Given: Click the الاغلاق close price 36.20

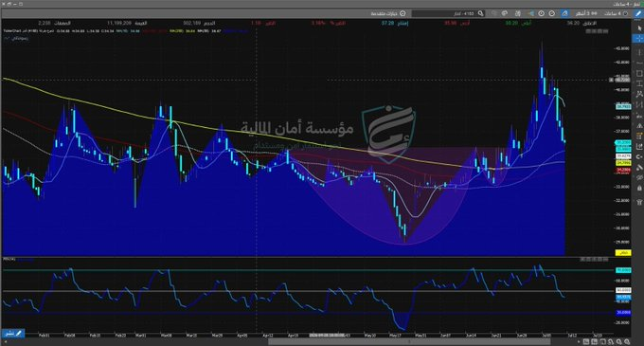Looking at the screenshot, I should coord(573,23).
